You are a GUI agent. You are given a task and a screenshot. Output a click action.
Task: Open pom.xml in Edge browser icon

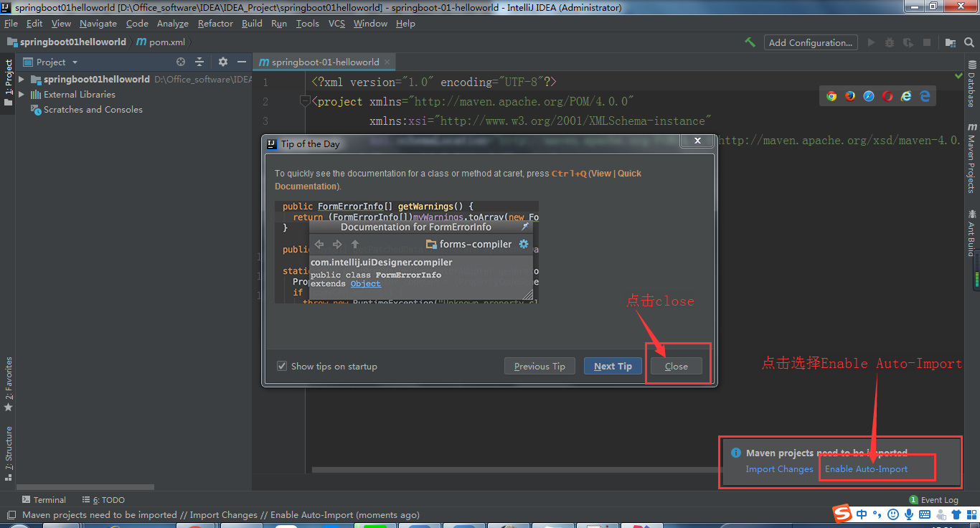click(x=925, y=96)
